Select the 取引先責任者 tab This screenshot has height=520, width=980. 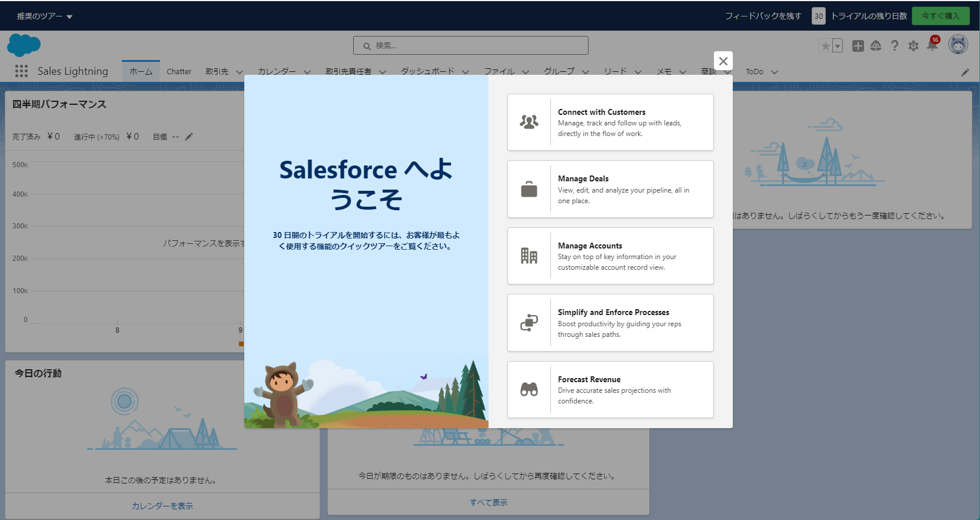click(x=348, y=71)
